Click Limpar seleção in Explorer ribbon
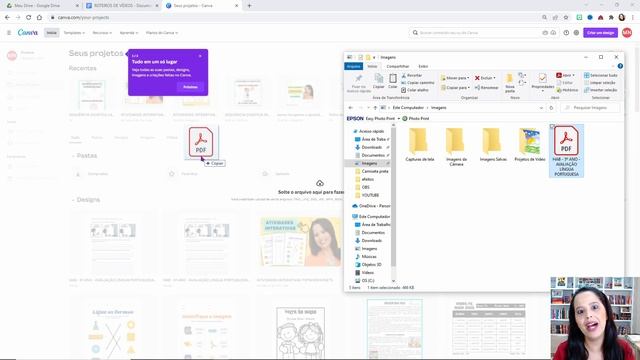The image size is (640, 360). [600, 82]
